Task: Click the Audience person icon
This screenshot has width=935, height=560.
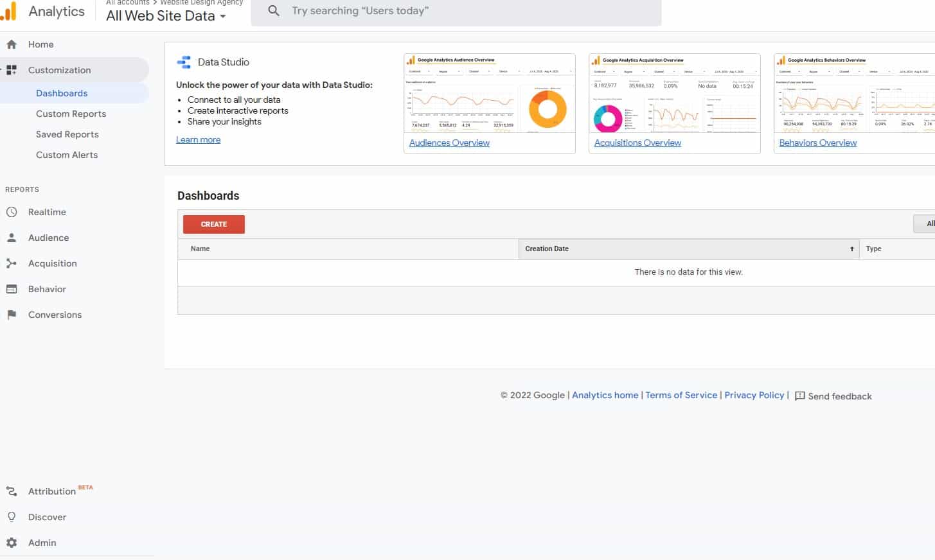Action: click(x=12, y=238)
